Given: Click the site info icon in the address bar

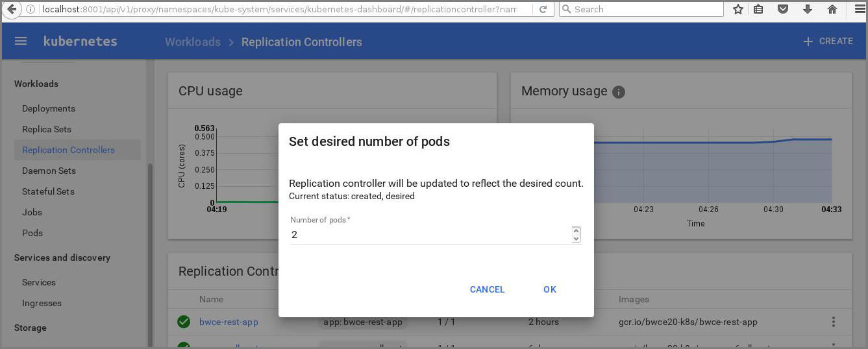Looking at the screenshot, I should 31,10.
